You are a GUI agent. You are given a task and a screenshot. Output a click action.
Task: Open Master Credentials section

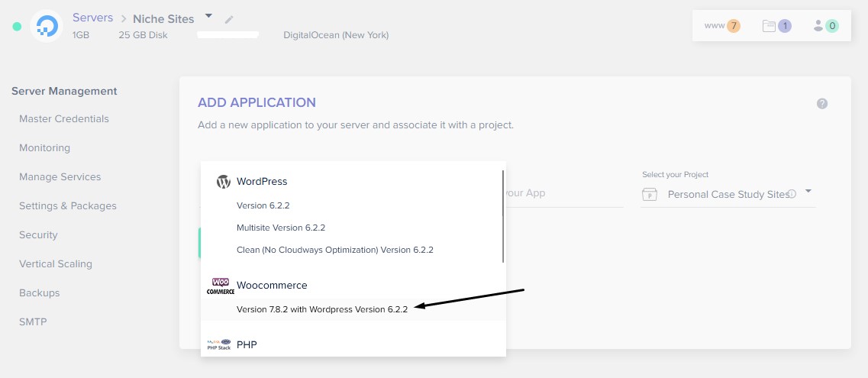(x=63, y=119)
